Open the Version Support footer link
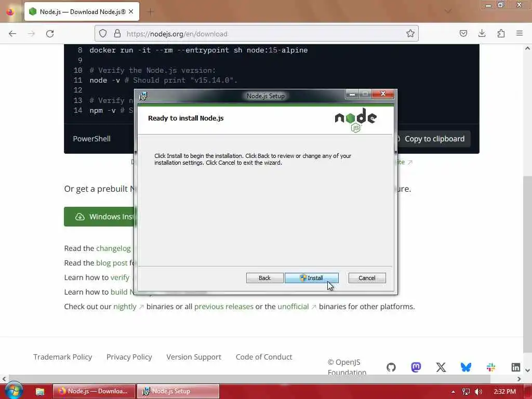 (x=194, y=357)
